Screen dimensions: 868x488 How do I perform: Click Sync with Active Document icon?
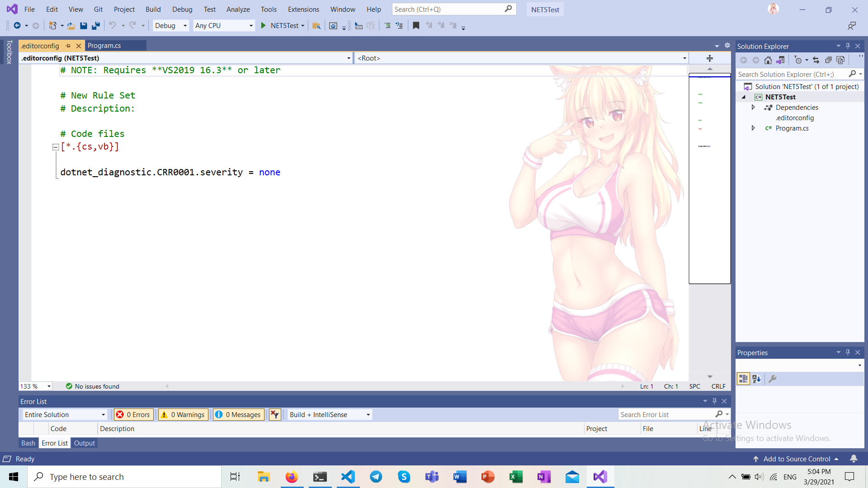click(816, 60)
